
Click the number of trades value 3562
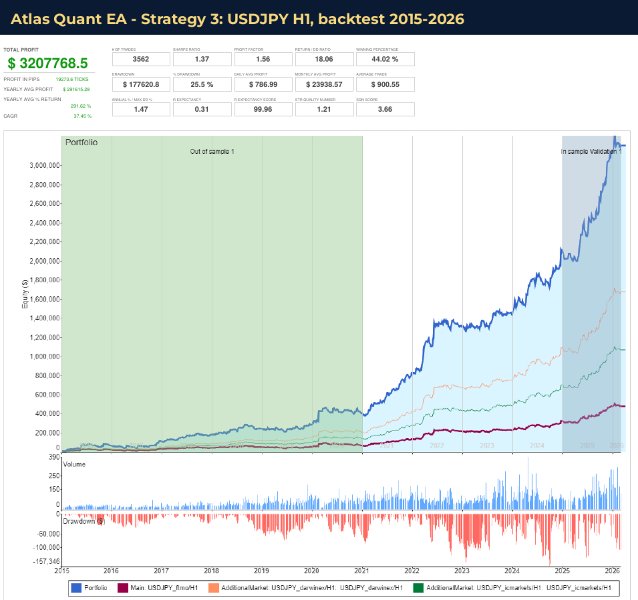(141, 59)
